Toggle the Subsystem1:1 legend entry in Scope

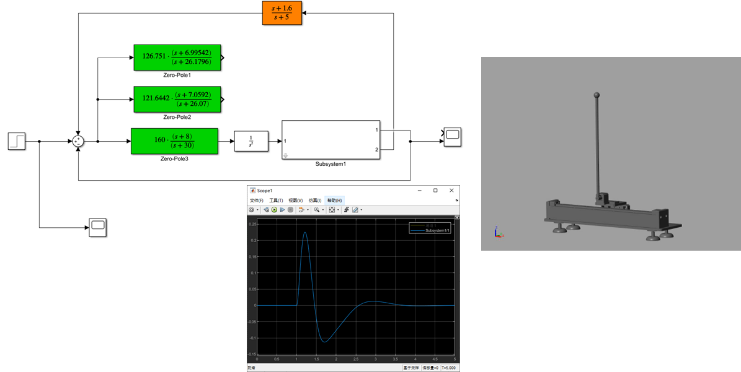(x=431, y=230)
